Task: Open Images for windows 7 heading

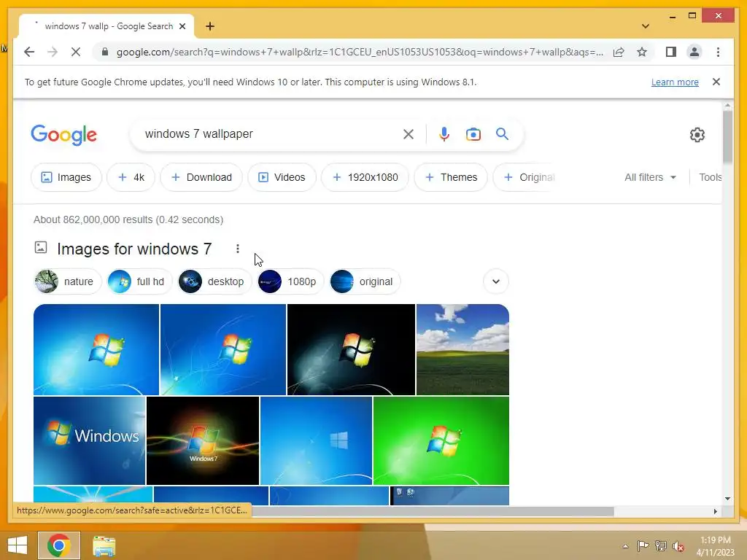Action: 134,249
